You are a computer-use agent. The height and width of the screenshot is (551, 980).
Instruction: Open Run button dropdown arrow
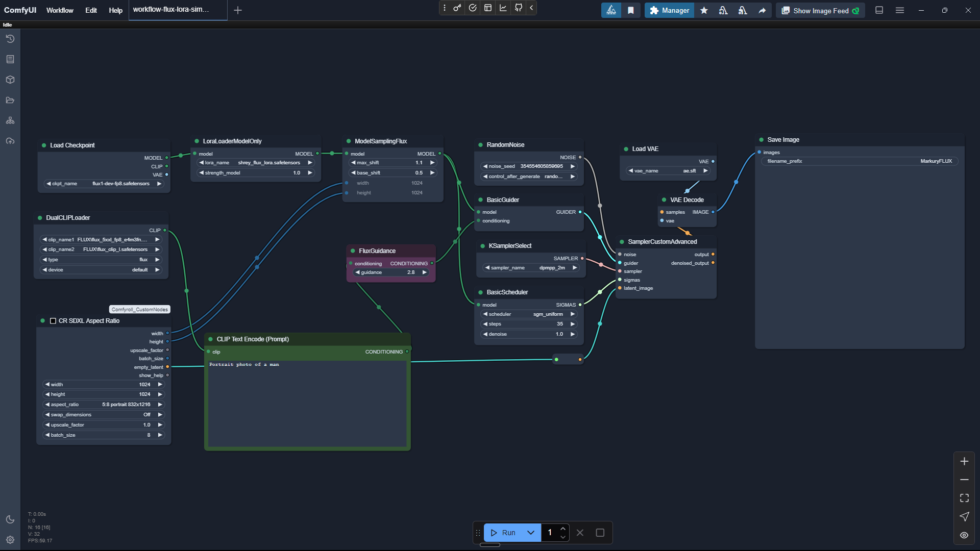[531, 533]
